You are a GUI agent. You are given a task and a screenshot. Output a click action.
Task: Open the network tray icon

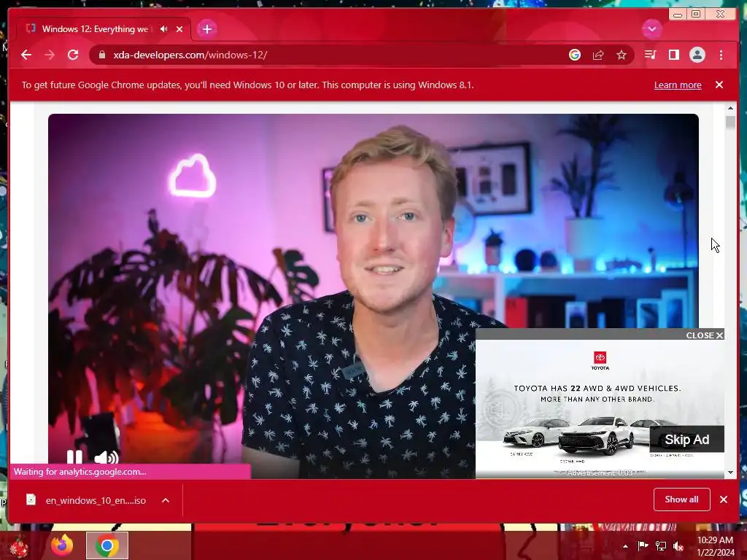(x=661, y=546)
